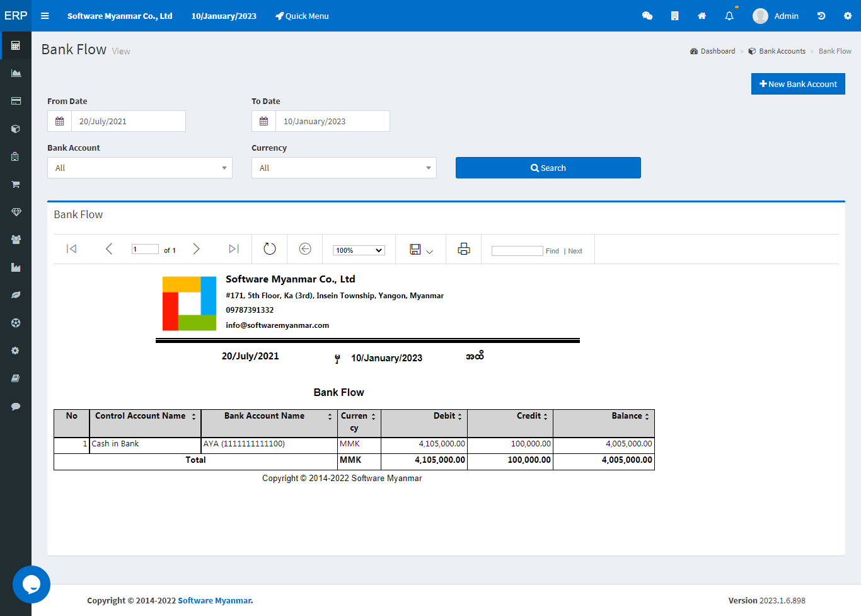Open the chat messages icon in top bar

coord(647,16)
